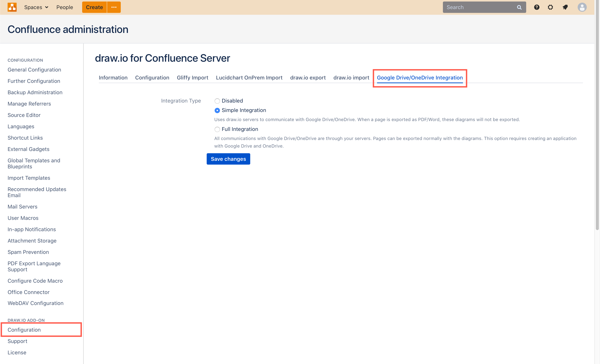The height and width of the screenshot is (364, 600).
Task: Click the ellipsis next to Create
Action: (x=114, y=7)
